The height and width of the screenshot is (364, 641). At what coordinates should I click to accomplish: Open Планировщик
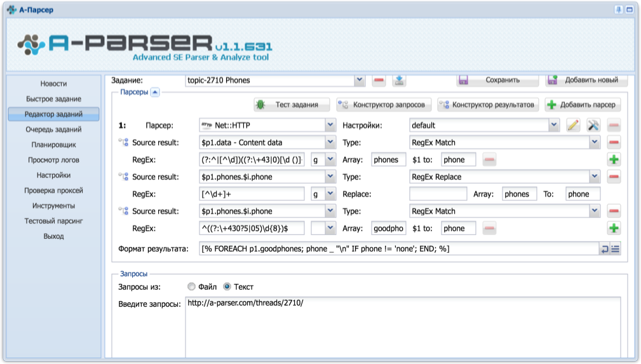point(53,144)
